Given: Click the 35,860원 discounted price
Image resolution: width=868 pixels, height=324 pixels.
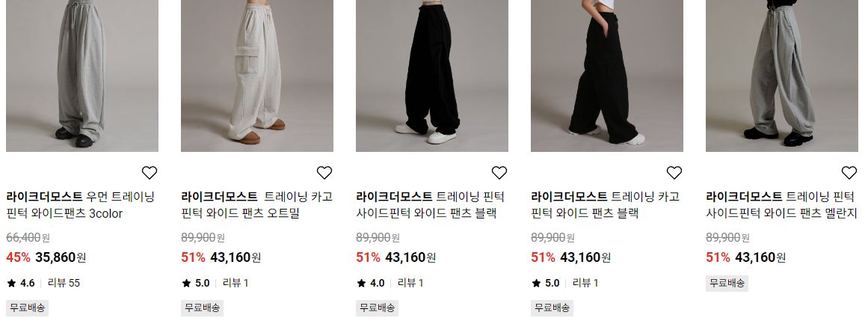Looking at the screenshot, I should 61,257.
